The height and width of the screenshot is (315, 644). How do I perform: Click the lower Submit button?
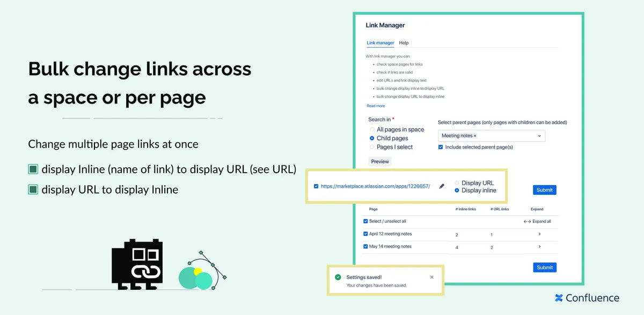pos(545,267)
